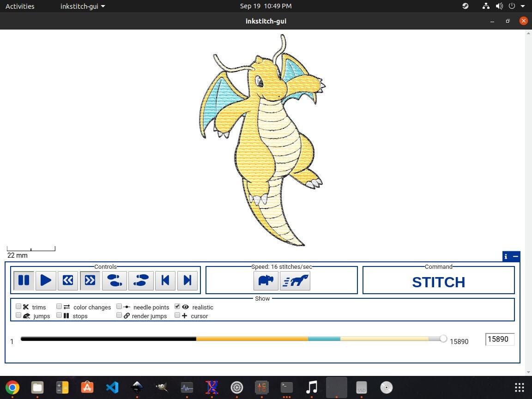Enable the needle points checkbox
This screenshot has height=399, width=532.
[x=119, y=306]
